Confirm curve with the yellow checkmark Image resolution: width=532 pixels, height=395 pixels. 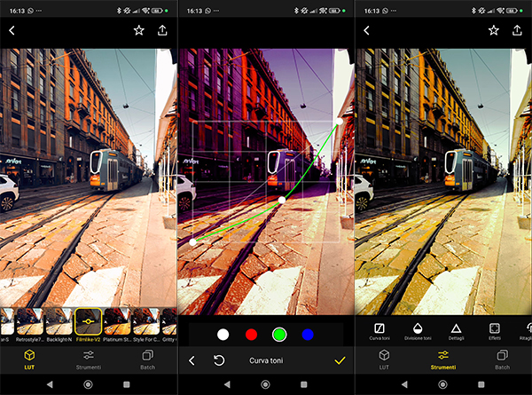(x=338, y=360)
